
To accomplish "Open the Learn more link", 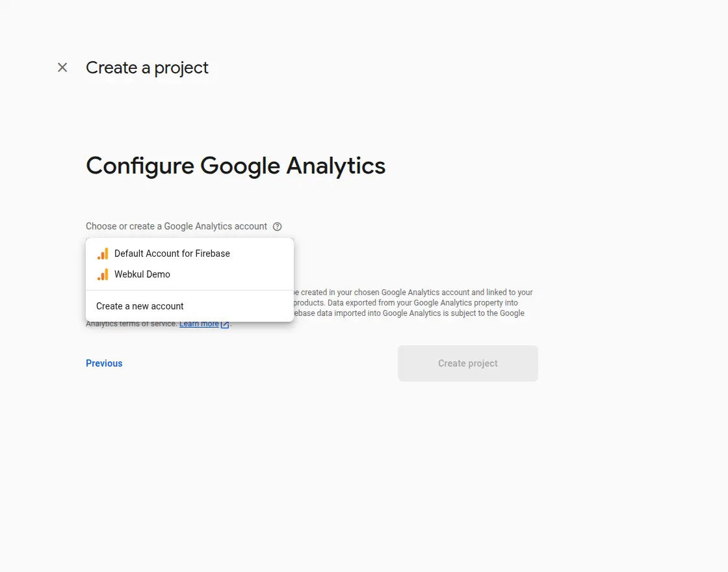I will [x=199, y=324].
